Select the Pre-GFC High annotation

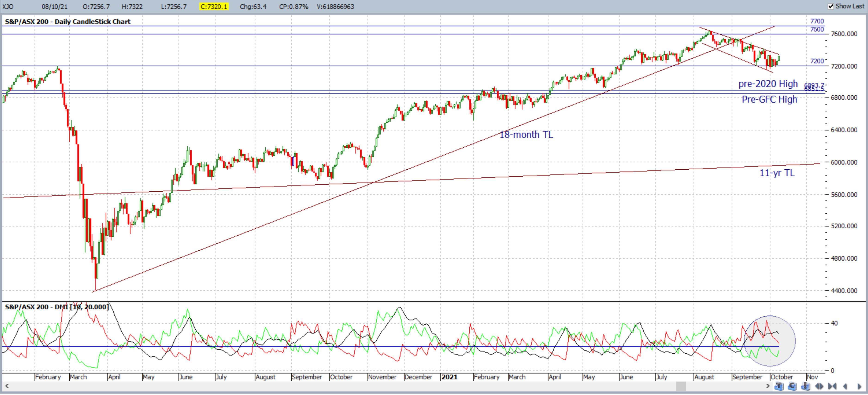click(769, 99)
